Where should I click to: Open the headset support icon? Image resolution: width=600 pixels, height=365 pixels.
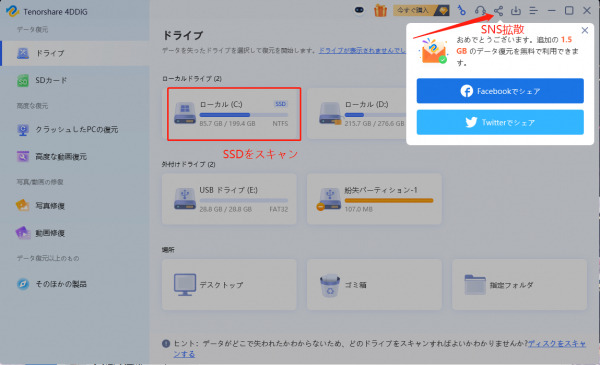(480, 10)
